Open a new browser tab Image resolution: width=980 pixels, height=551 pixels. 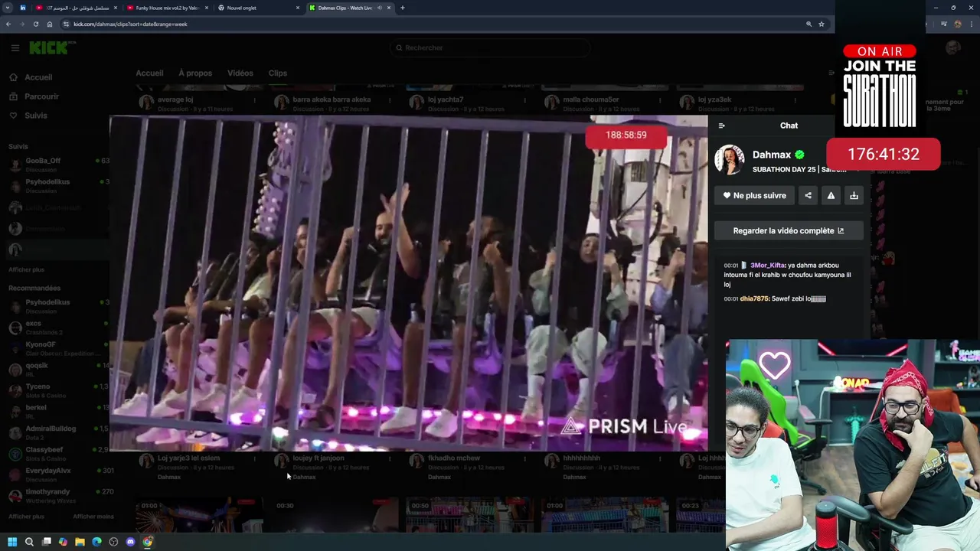[403, 8]
